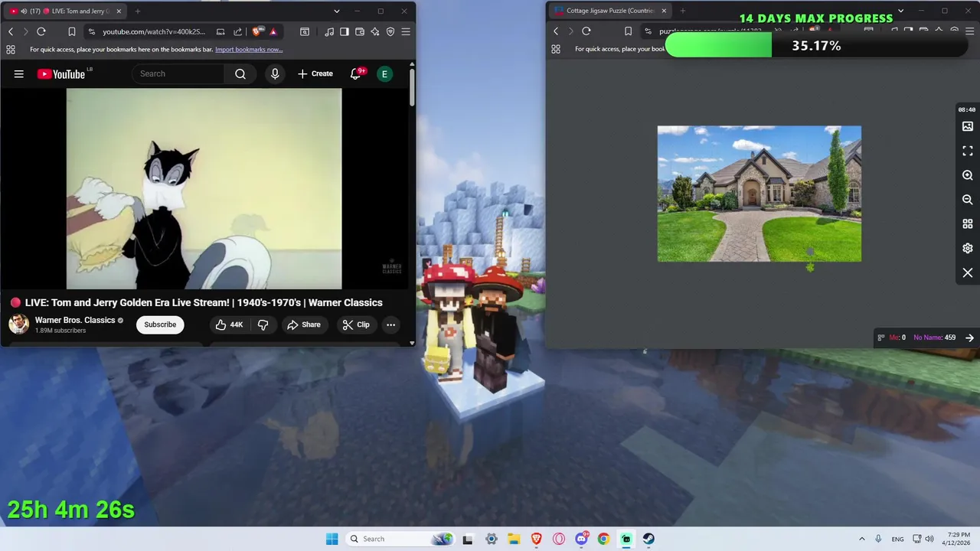
Task: Open the YouTube notifications bell
Action: click(355, 73)
